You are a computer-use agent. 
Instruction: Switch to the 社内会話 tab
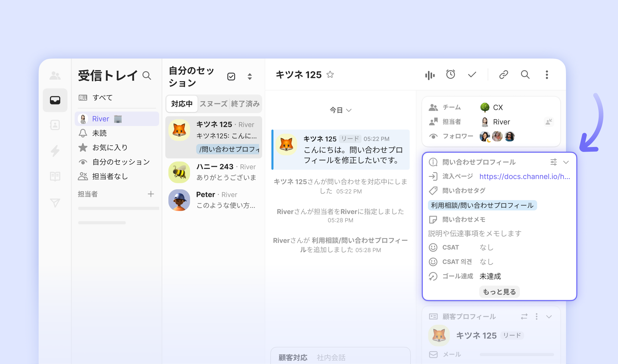point(331,357)
